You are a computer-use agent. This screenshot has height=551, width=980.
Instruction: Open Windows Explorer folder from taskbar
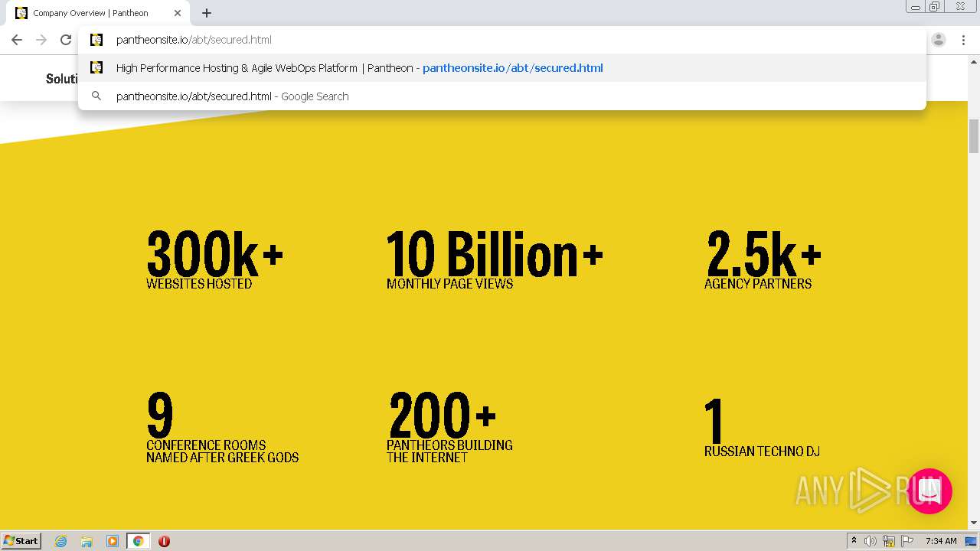[87, 541]
